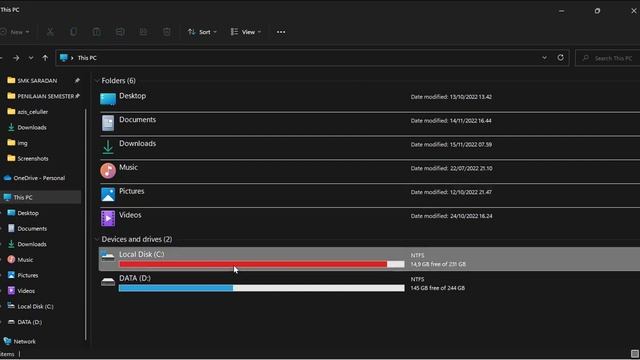The image size is (640, 360).
Task: Click the Pictures date modified 12/10/2022
Action: click(451, 192)
